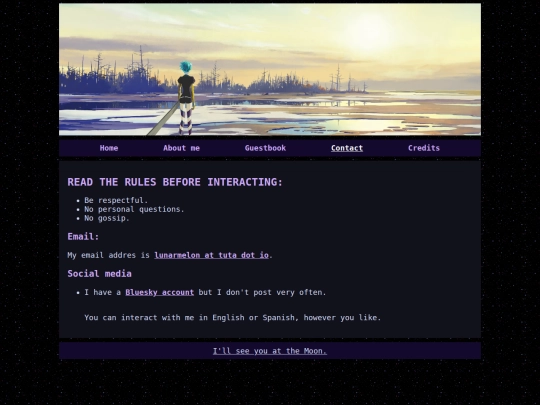
Task: Click the "No gossip." rule
Action: pyautogui.click(x=107, y=218)
